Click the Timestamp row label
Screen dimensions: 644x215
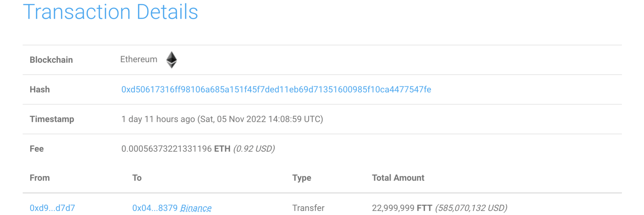coord(52,119)
